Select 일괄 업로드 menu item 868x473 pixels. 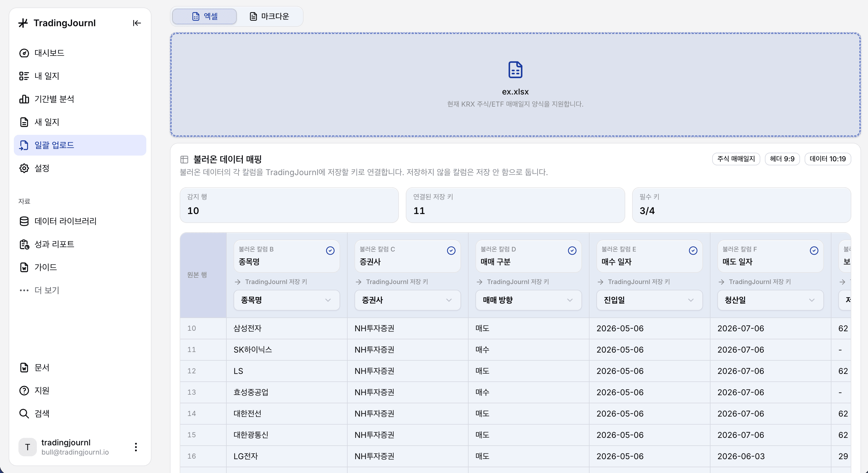pyautogui.click(x=80, y=145)
